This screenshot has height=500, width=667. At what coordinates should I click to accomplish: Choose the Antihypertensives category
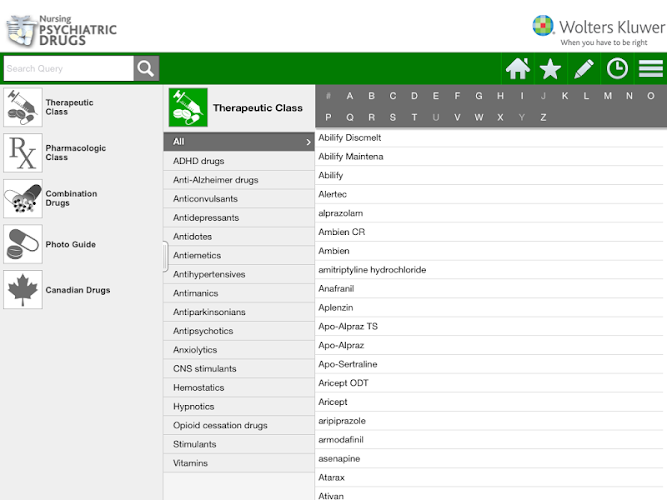[239, 274]
